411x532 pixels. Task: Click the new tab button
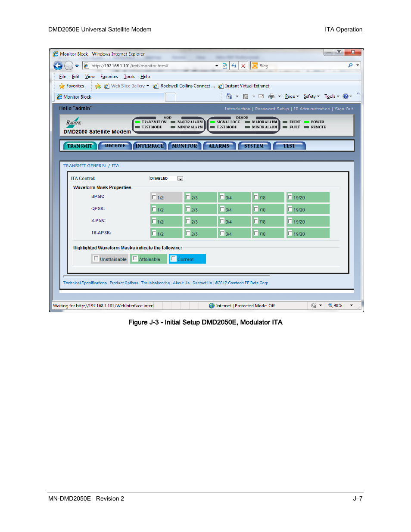pyautogui.click(x=171, y=97)
